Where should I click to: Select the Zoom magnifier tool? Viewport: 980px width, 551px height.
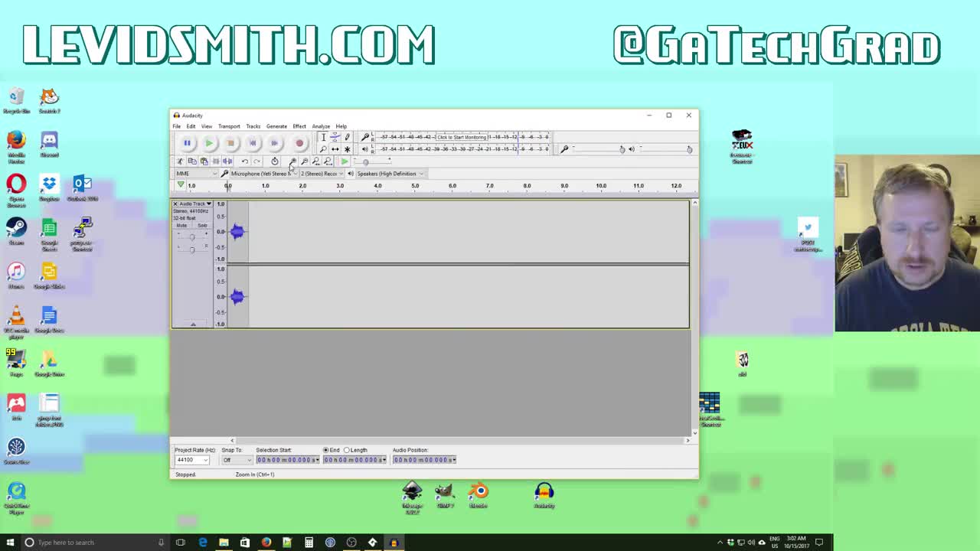click(323, 148)
